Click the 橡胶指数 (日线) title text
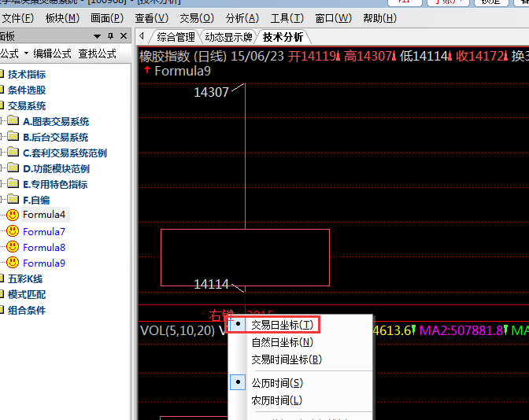This screenshot has width=529, height=420. pyautogui.click(x=183, y=56)
